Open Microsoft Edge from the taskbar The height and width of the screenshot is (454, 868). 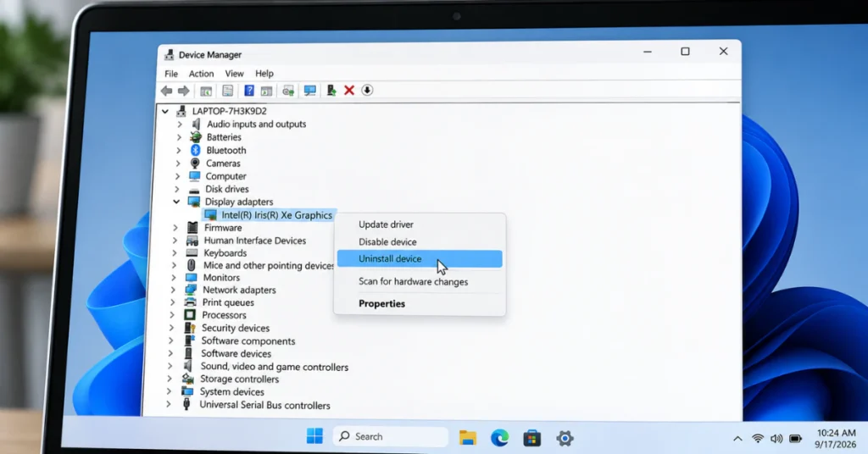[500, 438]
